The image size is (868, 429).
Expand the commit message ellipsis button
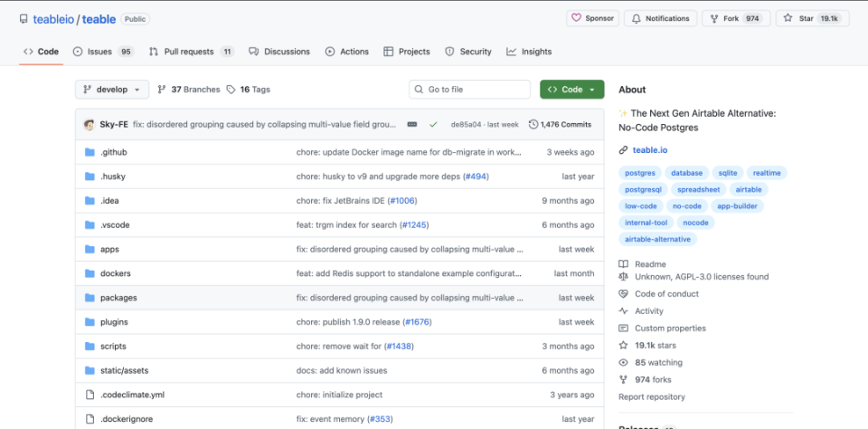coord(412,125)
